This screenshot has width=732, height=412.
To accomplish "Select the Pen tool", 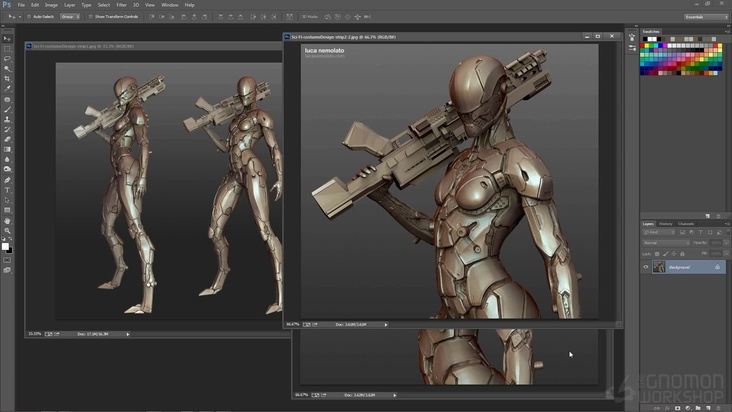I will click(x=7, y=180).
